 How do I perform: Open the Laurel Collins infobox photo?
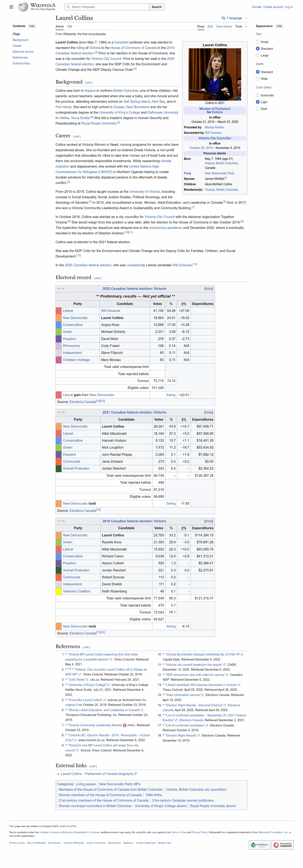(215, 74)
